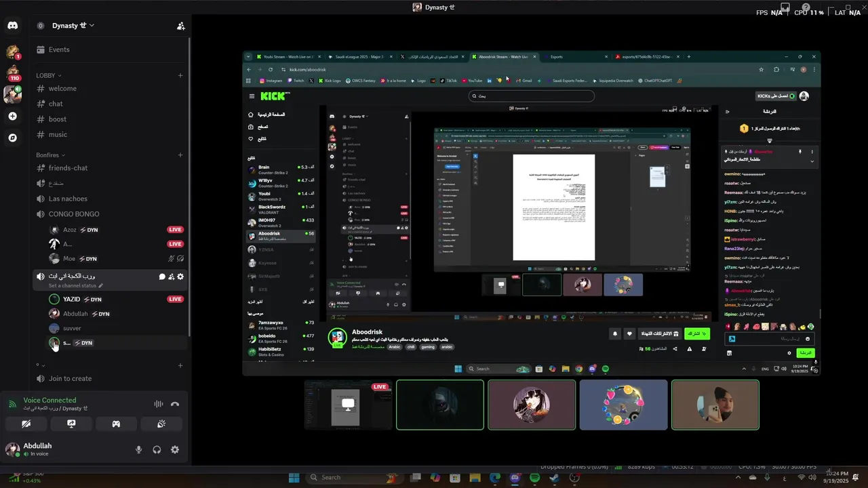
Task: Select the mirror selfie participant tile
Action: pyautogui.click(x=715, y=405)
